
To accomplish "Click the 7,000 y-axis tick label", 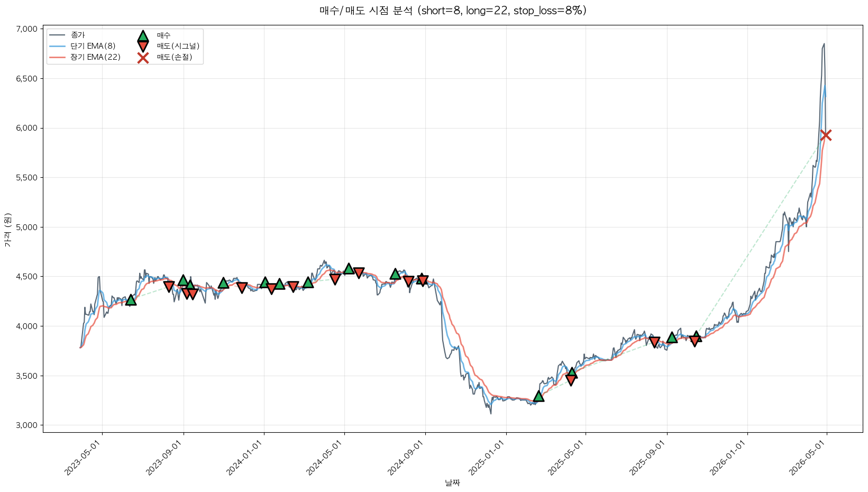I will point(26,29).
